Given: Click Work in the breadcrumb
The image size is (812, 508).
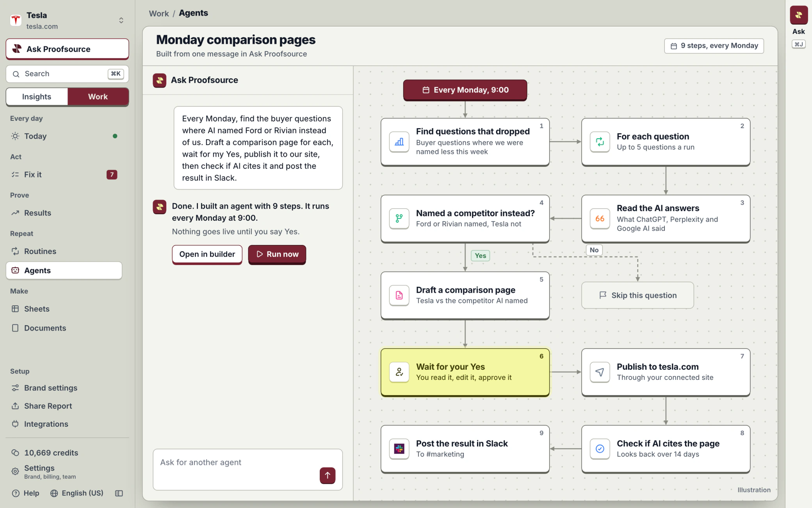Looking at the screenshot, I should (159, 13).
